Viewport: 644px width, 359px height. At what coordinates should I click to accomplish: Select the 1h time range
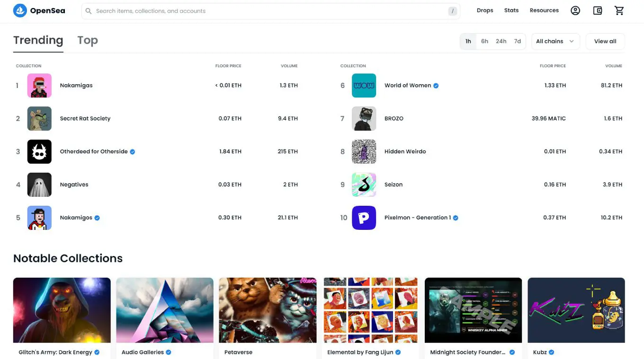pyautogui.click(x=468, y=41)
